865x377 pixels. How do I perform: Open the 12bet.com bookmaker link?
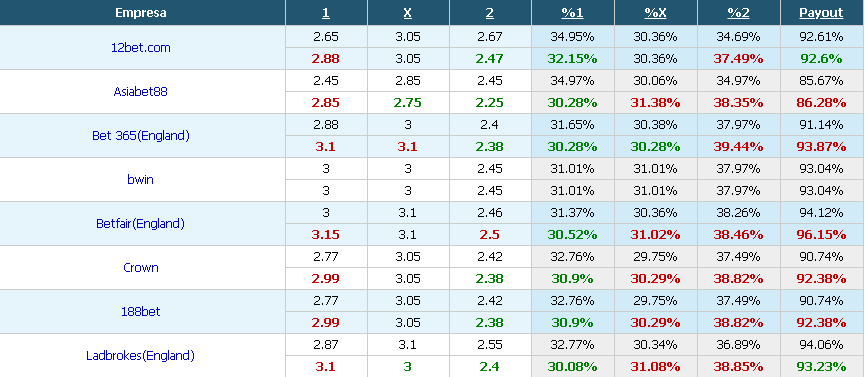click(141, 47)
